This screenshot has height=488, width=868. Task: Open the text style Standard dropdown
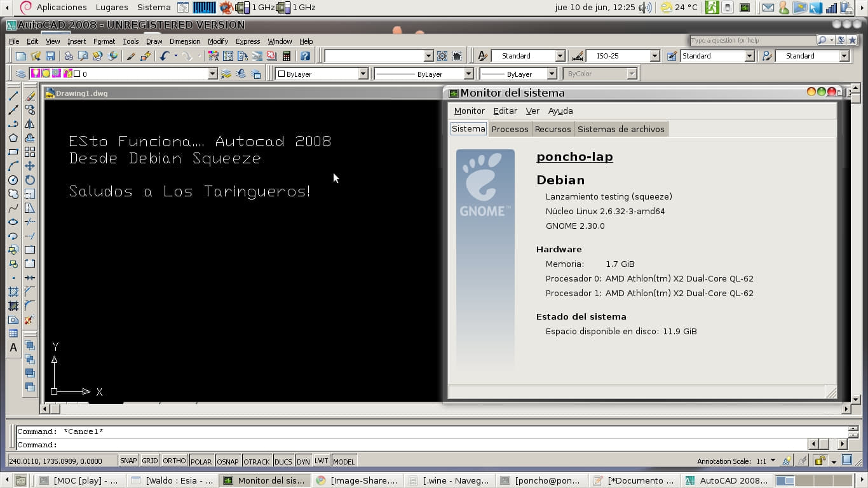(560, 56)
